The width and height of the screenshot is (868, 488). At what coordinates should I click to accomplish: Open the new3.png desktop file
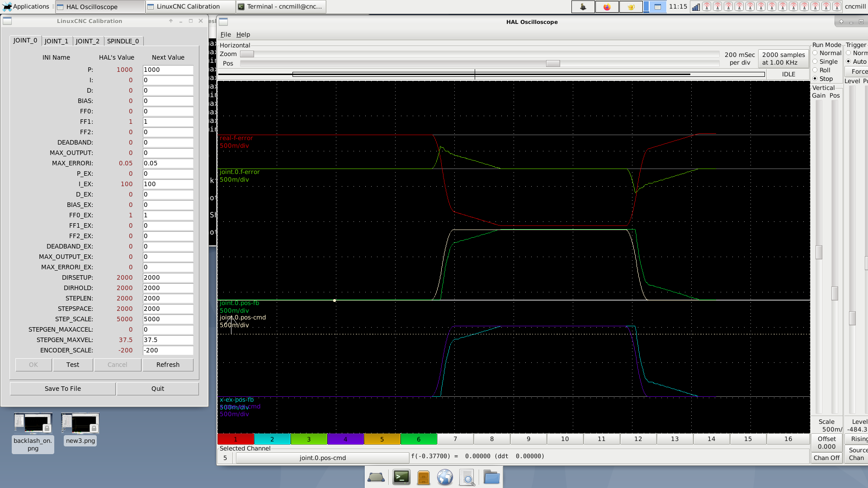[x=80, y=429]
